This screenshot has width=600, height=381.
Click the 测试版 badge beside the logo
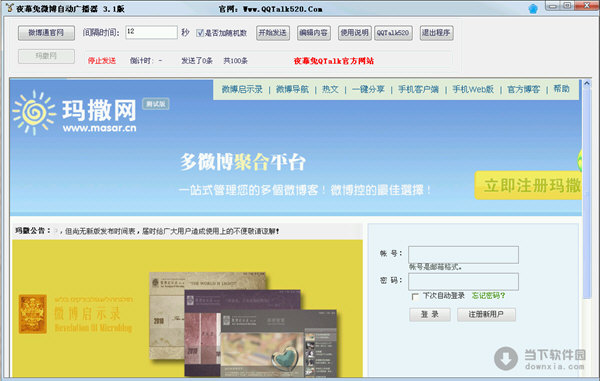(x=156, y=104)
